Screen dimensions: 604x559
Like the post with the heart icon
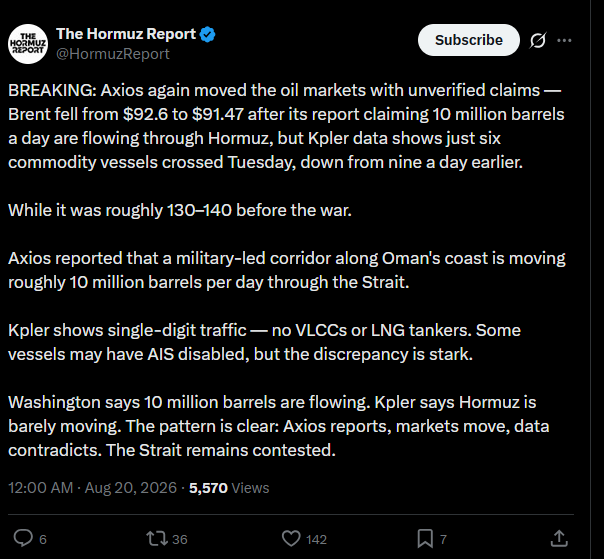[291, 538]
